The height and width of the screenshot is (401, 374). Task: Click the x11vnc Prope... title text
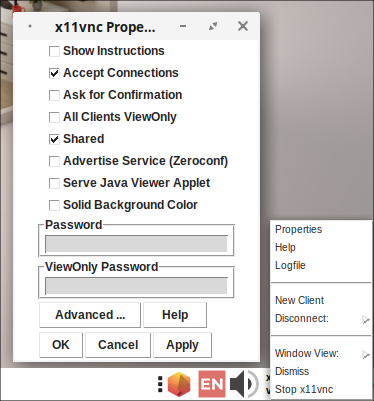click(105, 27)
